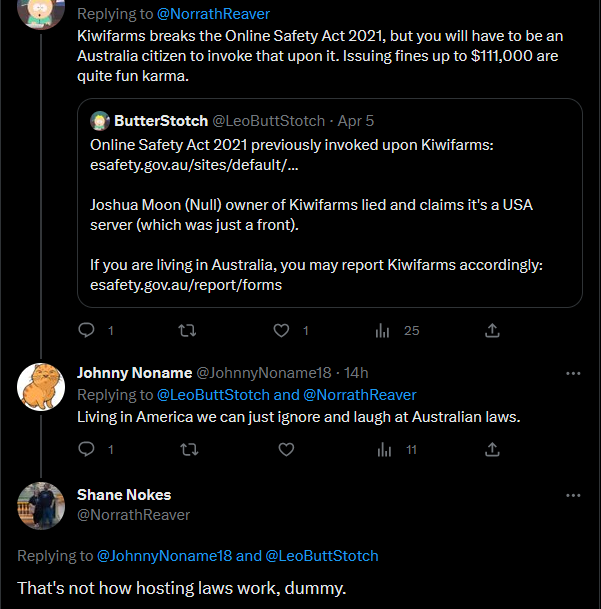
Task: Like the tweet with 1 like
Action: [283, 330]
